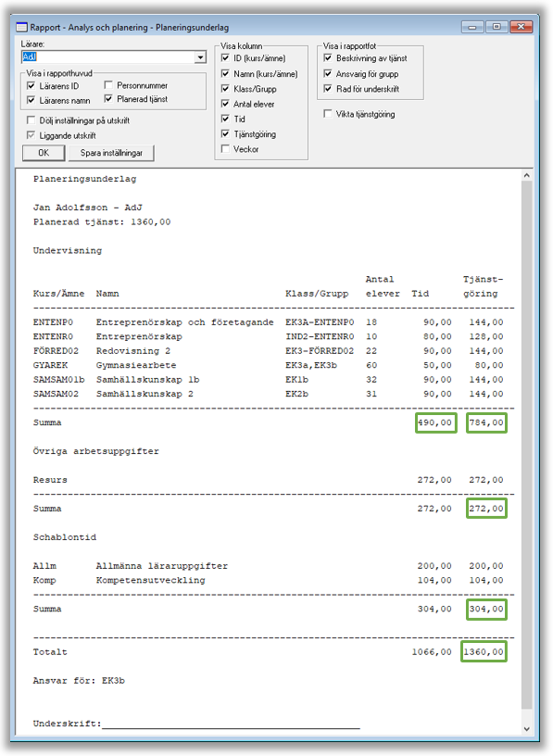Click the line Planerad tjänst: 1360,00
The image size is (553, 756).
(102, 221)
